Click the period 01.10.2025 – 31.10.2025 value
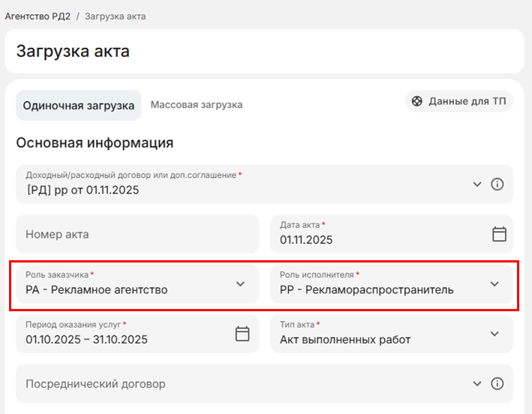Viewport: 532px width, 414px height. click(x=86, y=339)
